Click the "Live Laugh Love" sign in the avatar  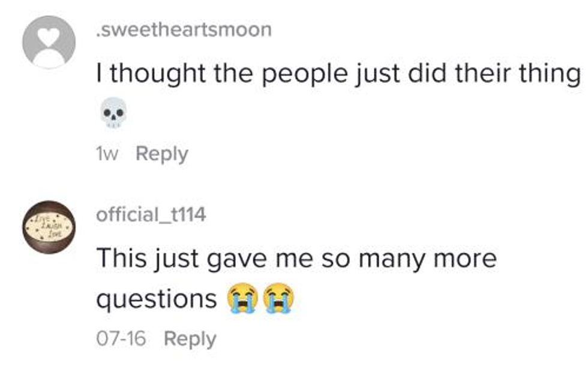pyautogui.click(x=49, y=227)
